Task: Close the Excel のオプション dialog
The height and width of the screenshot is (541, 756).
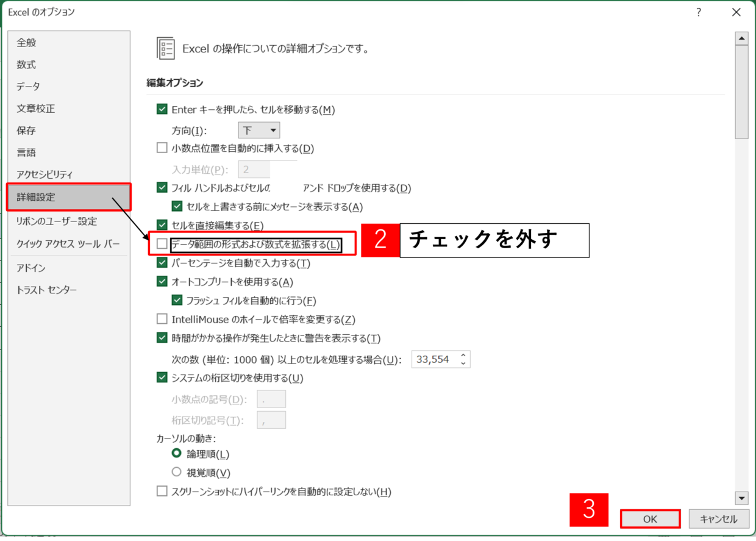Action: 736,12
